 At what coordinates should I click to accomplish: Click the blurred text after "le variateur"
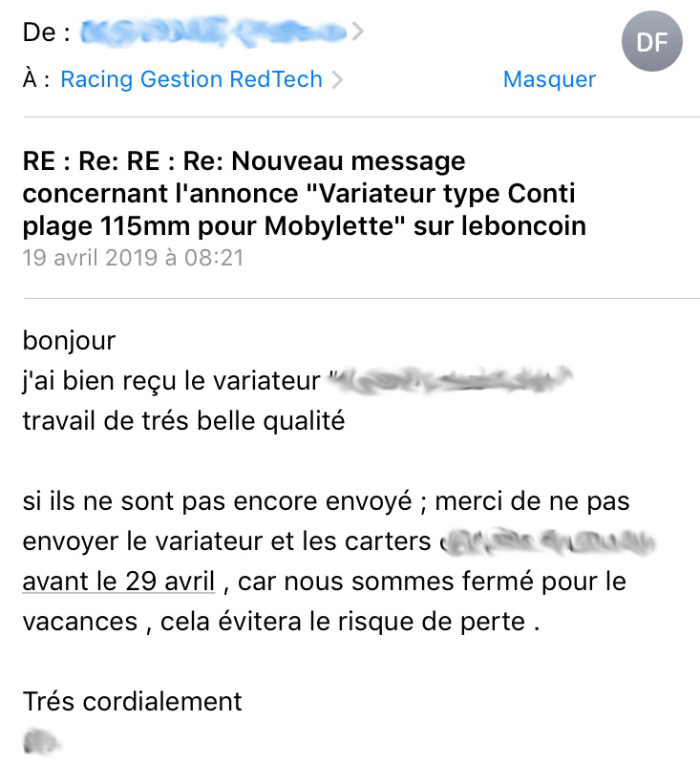coord(450,380)
